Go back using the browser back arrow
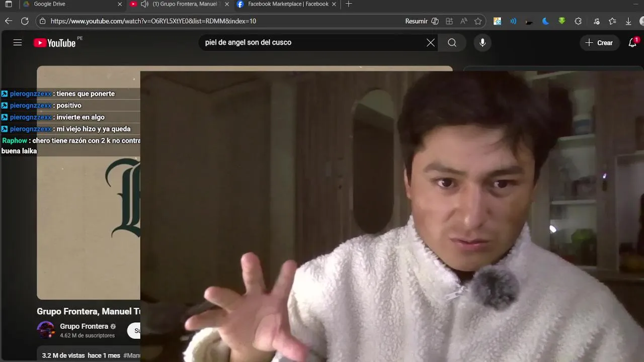This screenshot has width=644, height=362. pyautogui.click(x=9, y=21)
